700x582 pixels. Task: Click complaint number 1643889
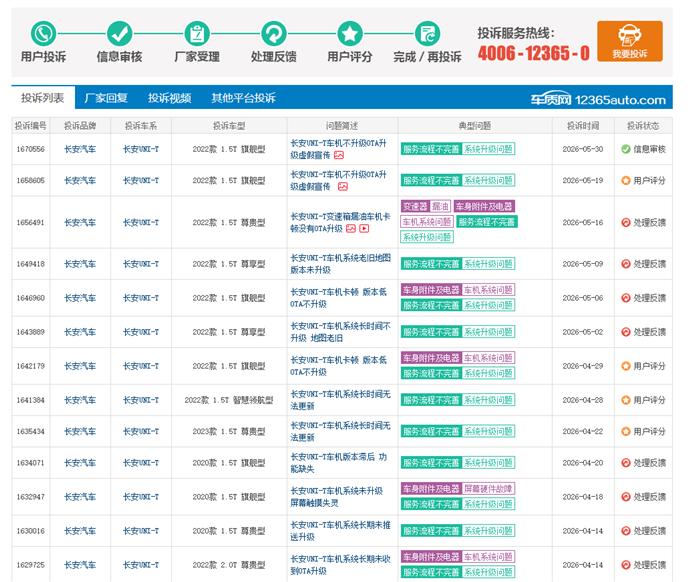(x=30, y=332)
